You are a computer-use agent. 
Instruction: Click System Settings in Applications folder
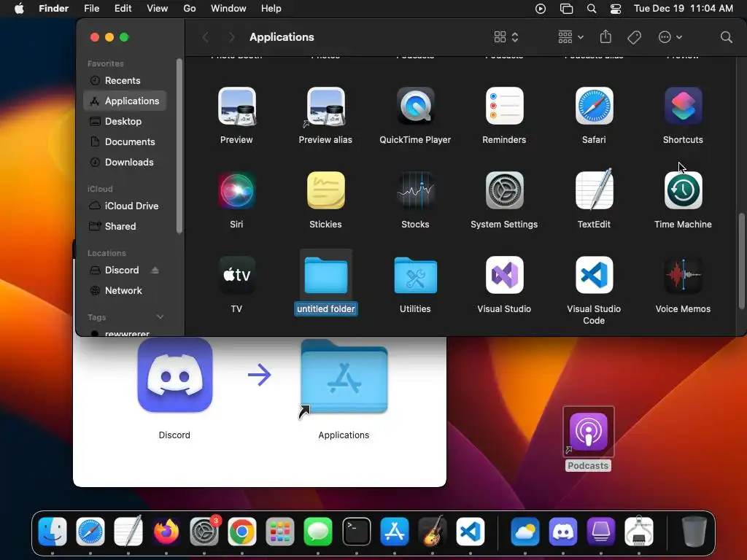505,190
